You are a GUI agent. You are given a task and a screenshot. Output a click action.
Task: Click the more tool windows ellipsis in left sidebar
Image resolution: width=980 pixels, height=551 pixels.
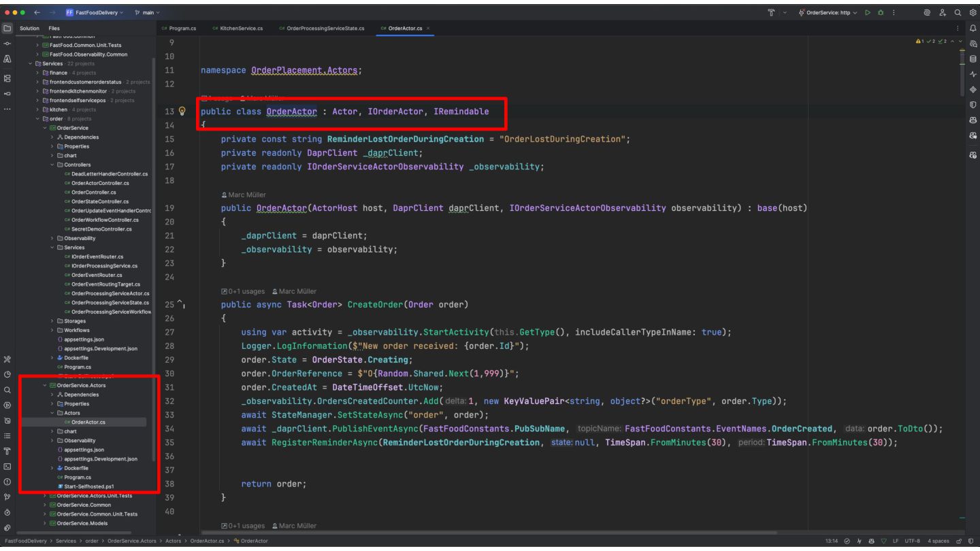[x=7, y=108]
